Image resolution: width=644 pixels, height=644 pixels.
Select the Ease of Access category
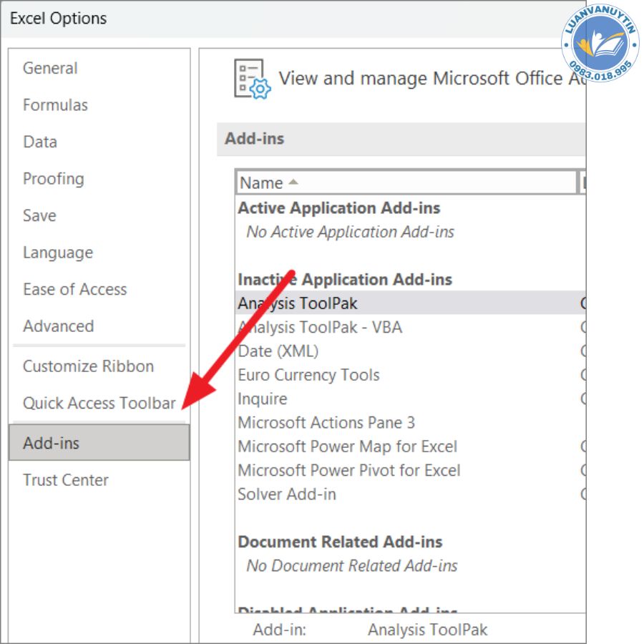(x=74, y=289)
